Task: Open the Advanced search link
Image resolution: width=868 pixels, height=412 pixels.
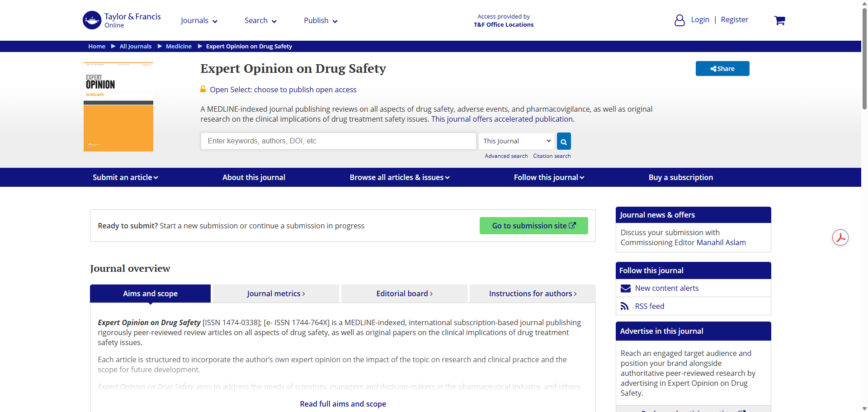Action: pos(506,156)
